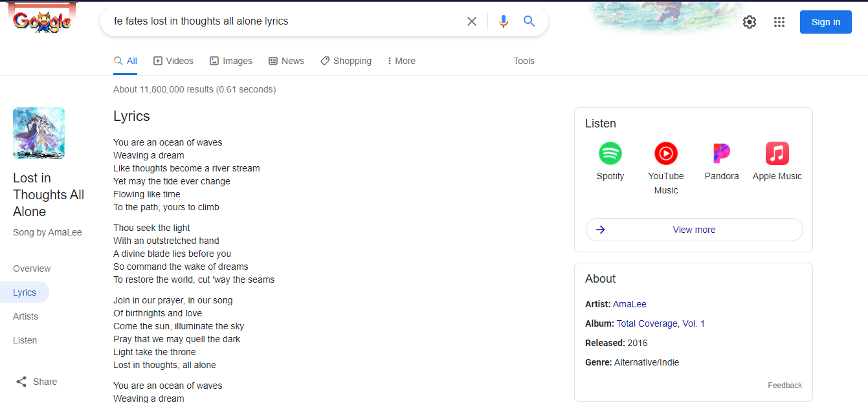This screenshot has height=403, width=868.
Task: Open the Google apps grid icon
Action: 779,22
